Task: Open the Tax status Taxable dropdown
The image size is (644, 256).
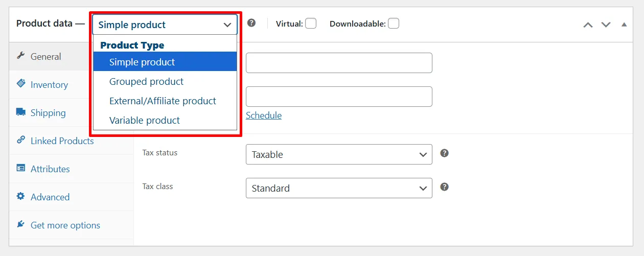Action: (339, 154)
